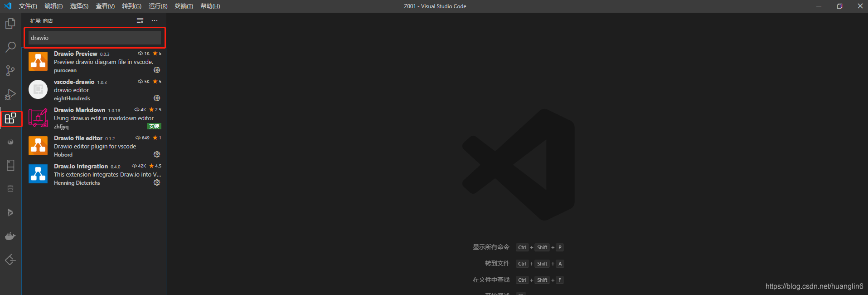Screen dimensions: 868x295
Task: Click the vscode-drawio extension logo
Action: point(38,89)
